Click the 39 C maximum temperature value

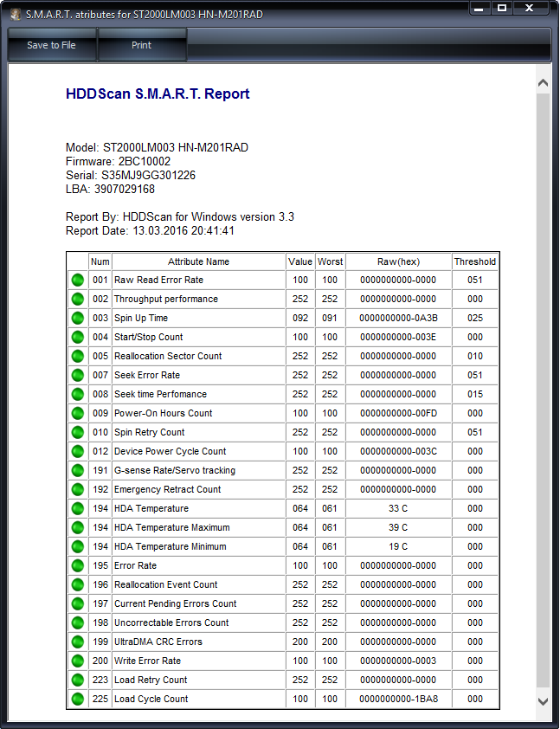[398, 527]
